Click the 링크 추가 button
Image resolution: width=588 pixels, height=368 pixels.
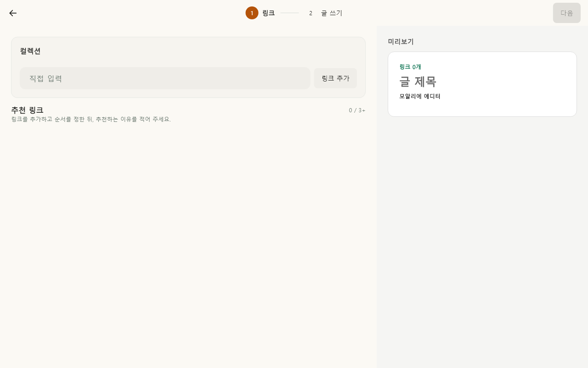pos(335,78)
